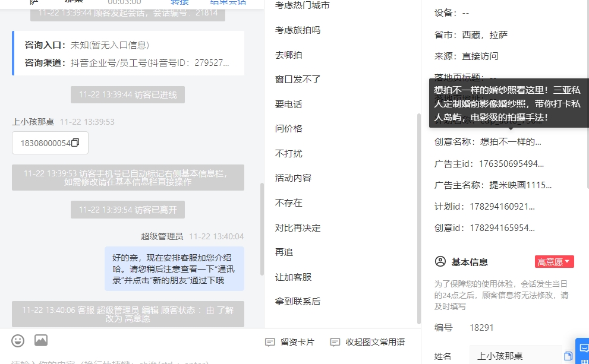Click the 来源：直接访问 entry
Screen dimensions: 589x364
coord(466,56)
